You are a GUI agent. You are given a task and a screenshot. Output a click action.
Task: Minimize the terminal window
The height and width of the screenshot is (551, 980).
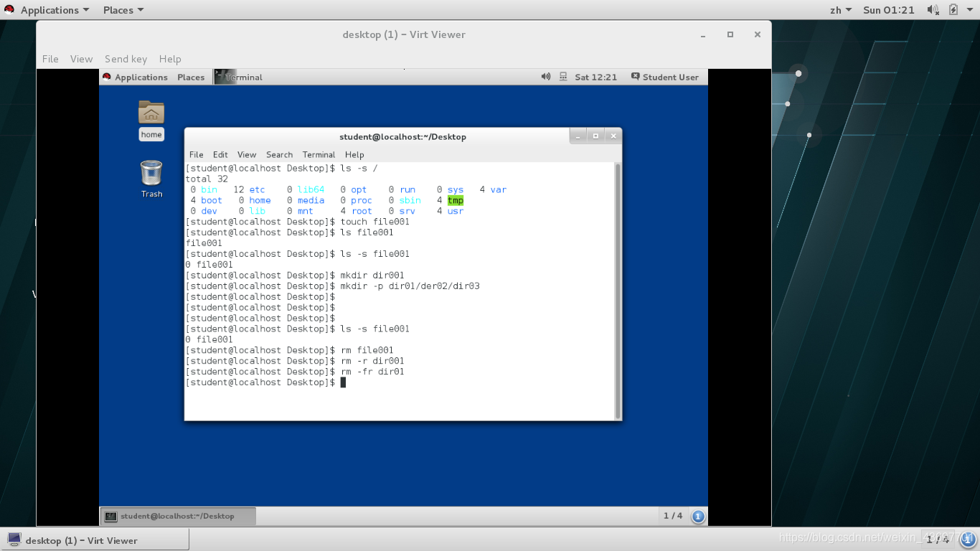click(x=579, y=136)
